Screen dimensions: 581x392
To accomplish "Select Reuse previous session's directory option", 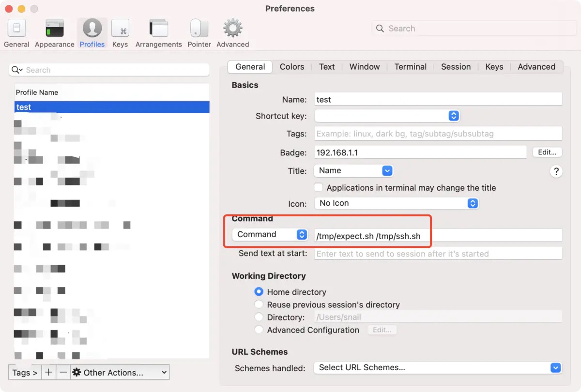I will tap(259, 305).
